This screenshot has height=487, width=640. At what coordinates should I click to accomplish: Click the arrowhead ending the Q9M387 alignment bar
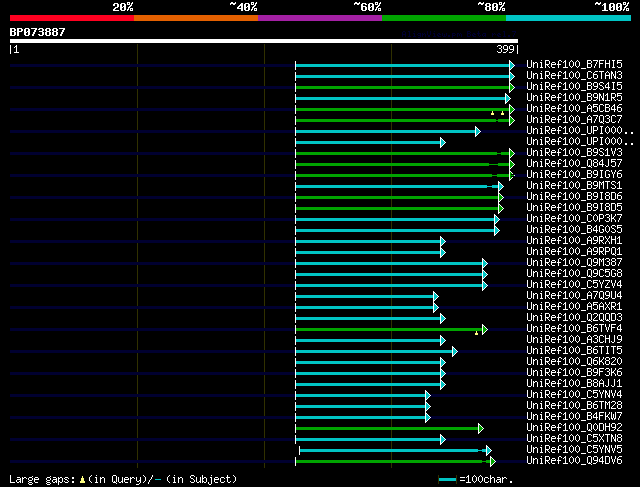click(485, 264)
